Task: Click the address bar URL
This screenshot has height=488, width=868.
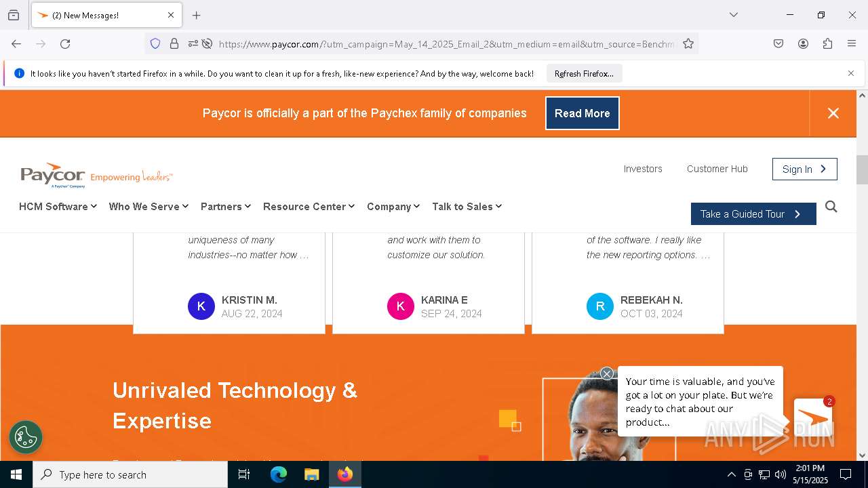Action: click(446, 43)
